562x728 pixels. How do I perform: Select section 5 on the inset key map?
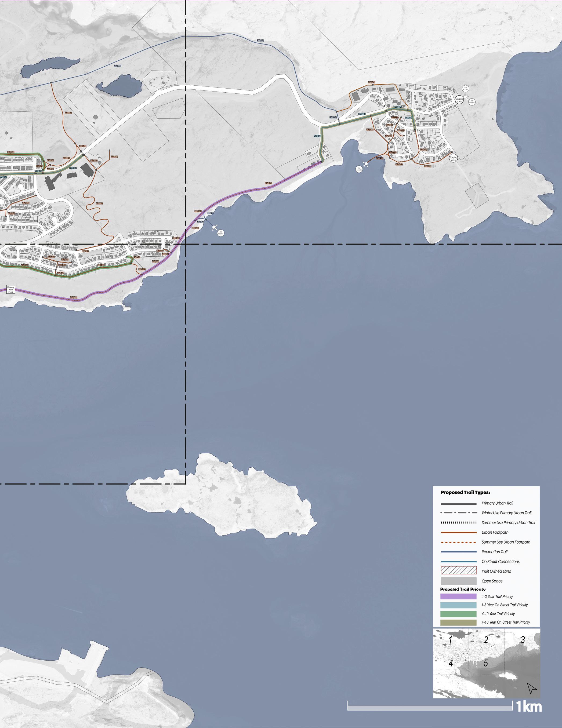pyautogui.click(x=486, y=663)
